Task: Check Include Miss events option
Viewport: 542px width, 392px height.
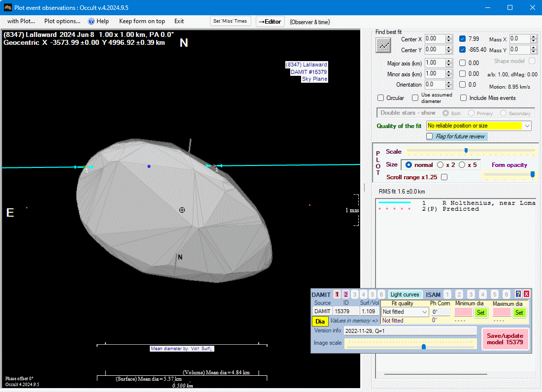Action: [464, 98]
